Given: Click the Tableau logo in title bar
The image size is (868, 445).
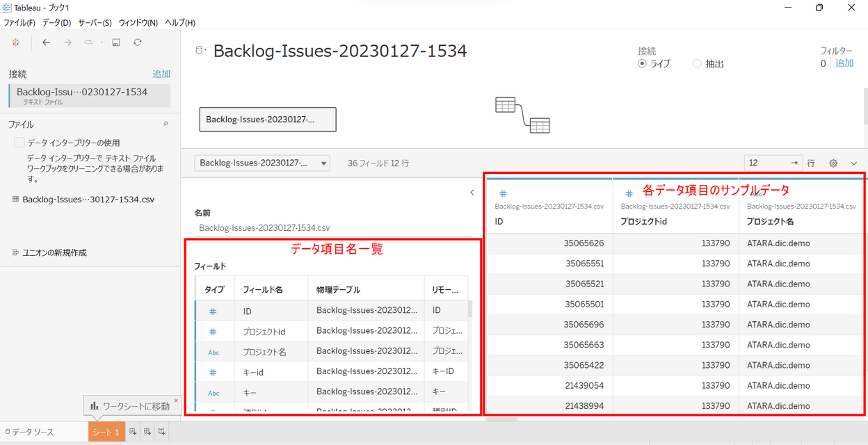Looking at the screenshot, I should point(7,8).
